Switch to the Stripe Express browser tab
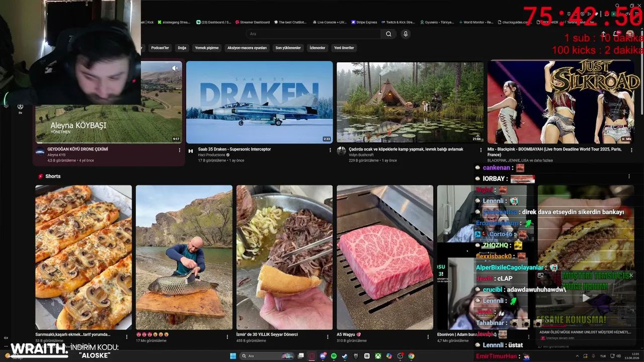 point(364,22)
